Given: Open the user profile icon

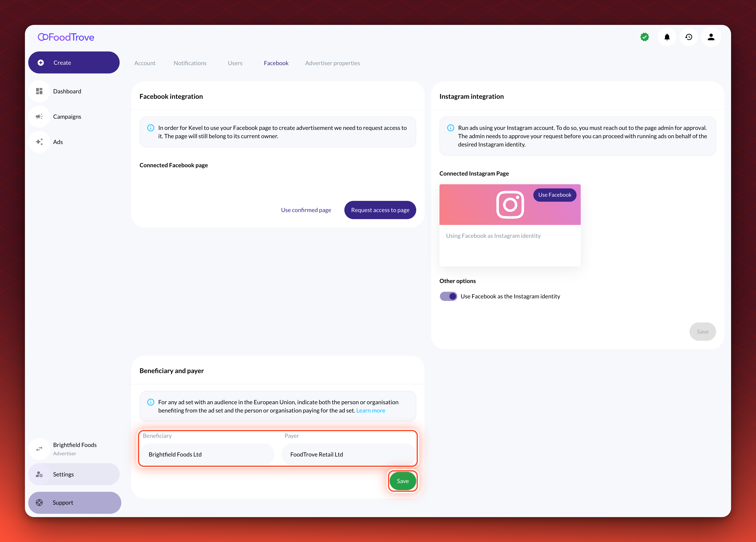Looking at the screenshot, I should (x=711, y=37).
